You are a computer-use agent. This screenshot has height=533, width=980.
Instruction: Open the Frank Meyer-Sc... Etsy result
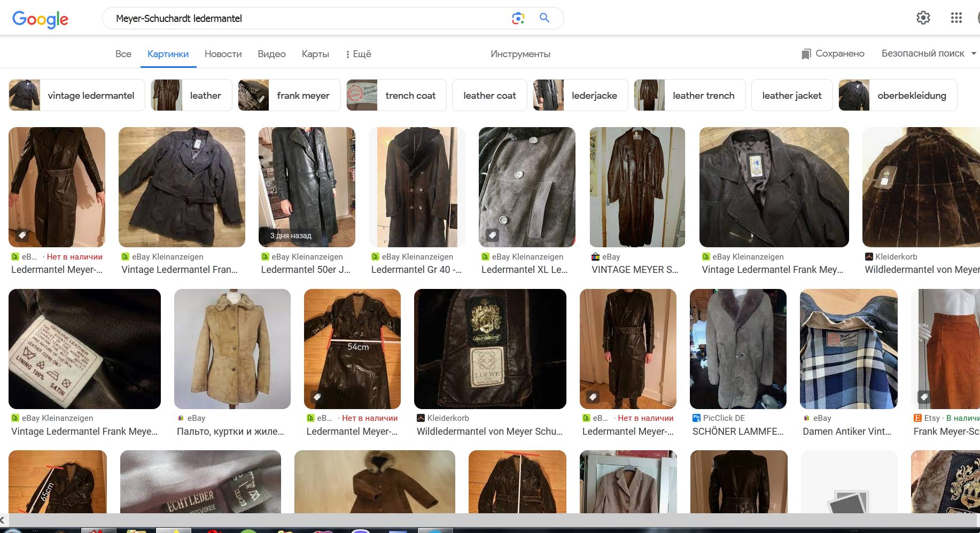tap(946, 432)
